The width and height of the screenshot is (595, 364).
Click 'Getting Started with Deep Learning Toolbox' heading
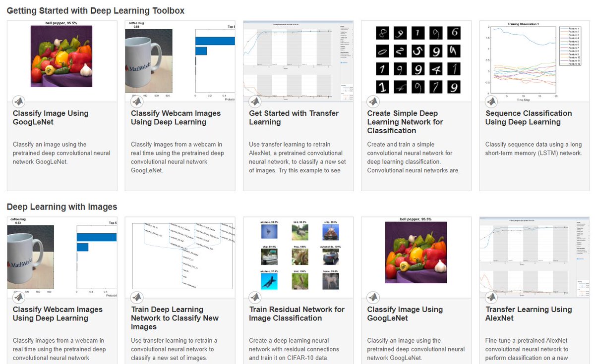[x=96, y=10]
